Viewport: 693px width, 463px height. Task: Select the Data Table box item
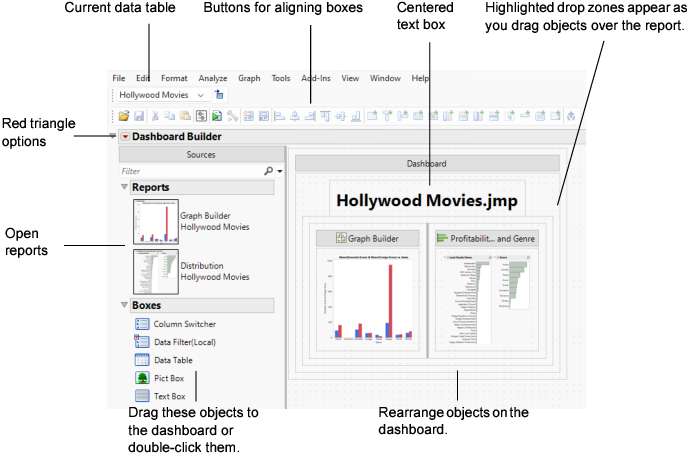[164, 360]
